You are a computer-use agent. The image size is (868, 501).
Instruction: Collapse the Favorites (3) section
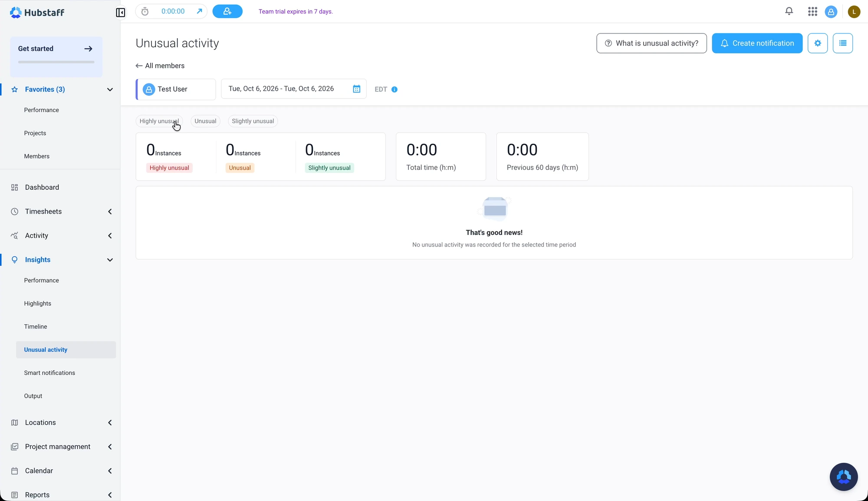[x=110, y=89]
